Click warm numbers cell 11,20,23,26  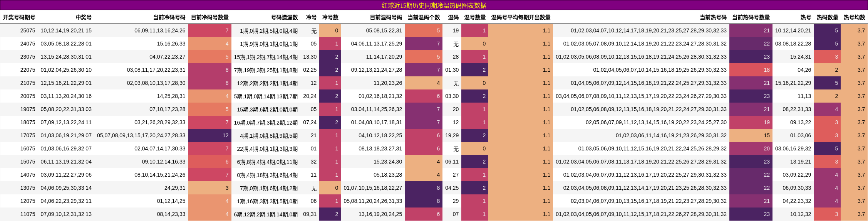[388, 83]
